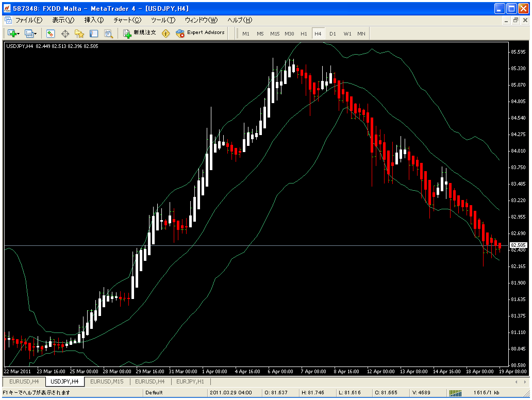The image size is (532, 400).
Task: Click the 8 Apr 16:00 time axis label
Action: coord(346,372)
